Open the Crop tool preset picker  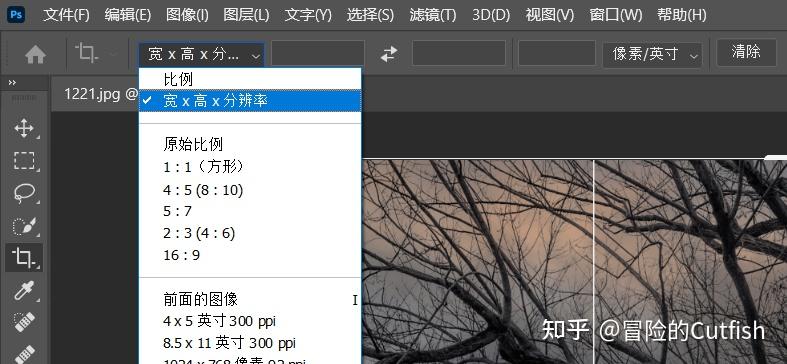pyautogui.click(x=94, y=53)
